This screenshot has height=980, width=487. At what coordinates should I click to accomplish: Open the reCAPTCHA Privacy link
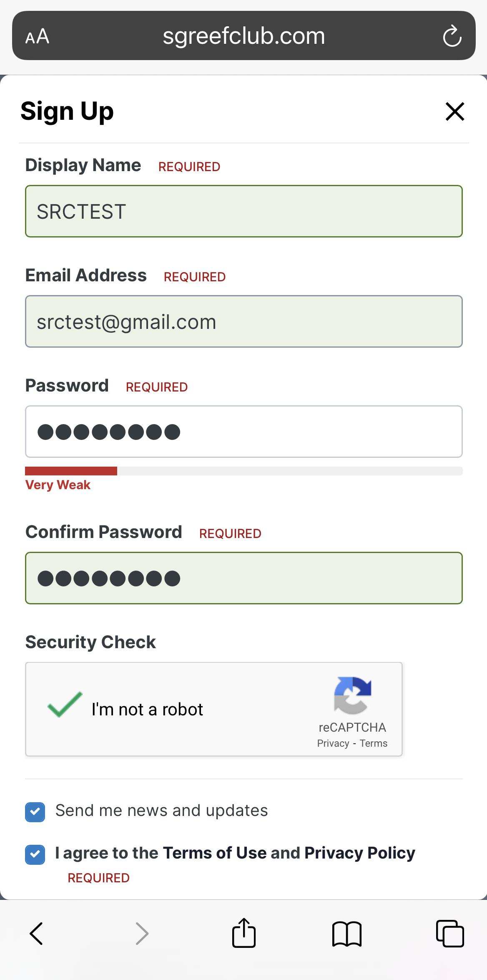pos(333,743)
